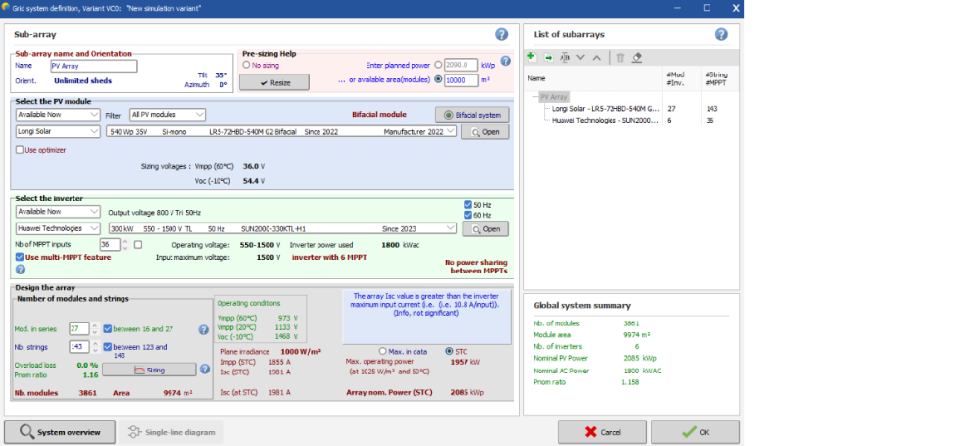Open help for the List of subarrays panel
This screenshot has width=980, height=446.
tap(721, 34)
